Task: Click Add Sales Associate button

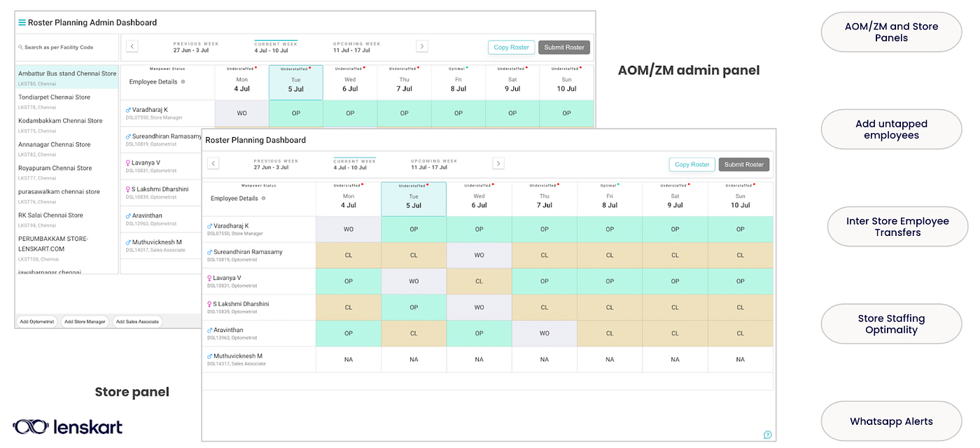Action: tap(137, 322)
